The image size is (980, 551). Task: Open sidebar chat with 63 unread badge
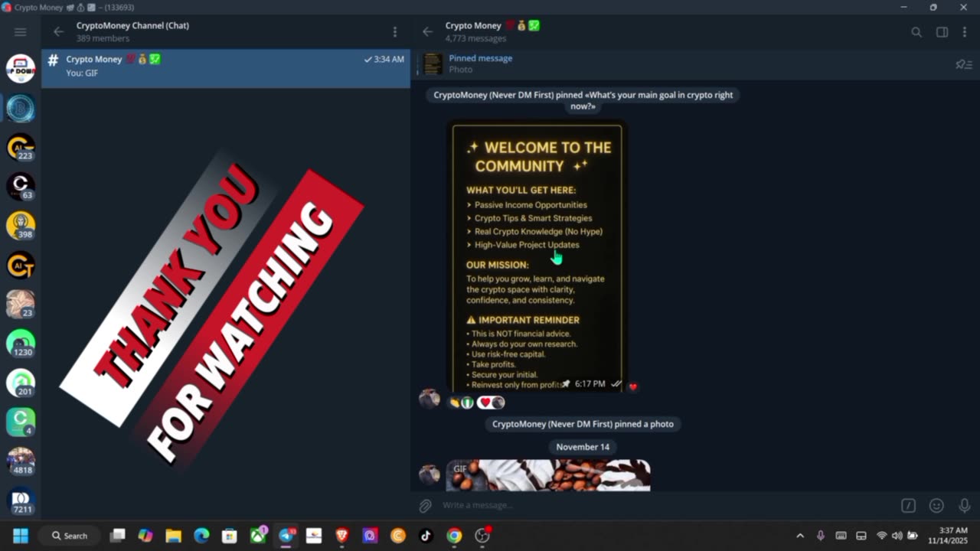tap(21, 187)
